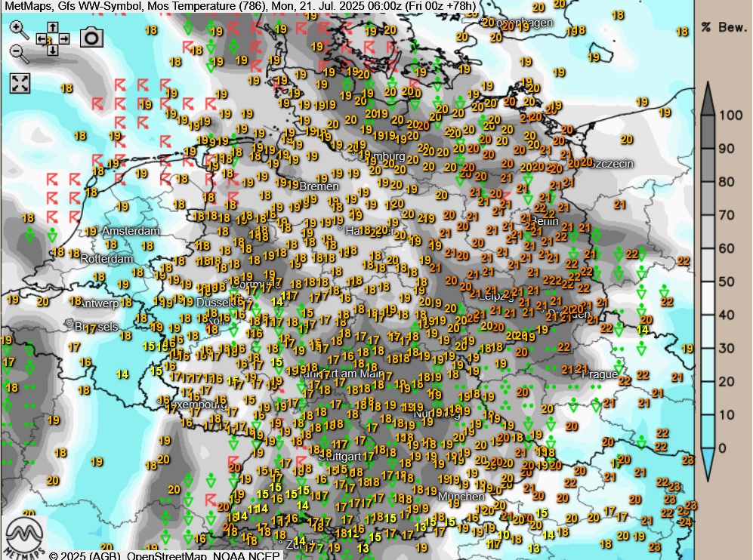Pan the map up

53,26
